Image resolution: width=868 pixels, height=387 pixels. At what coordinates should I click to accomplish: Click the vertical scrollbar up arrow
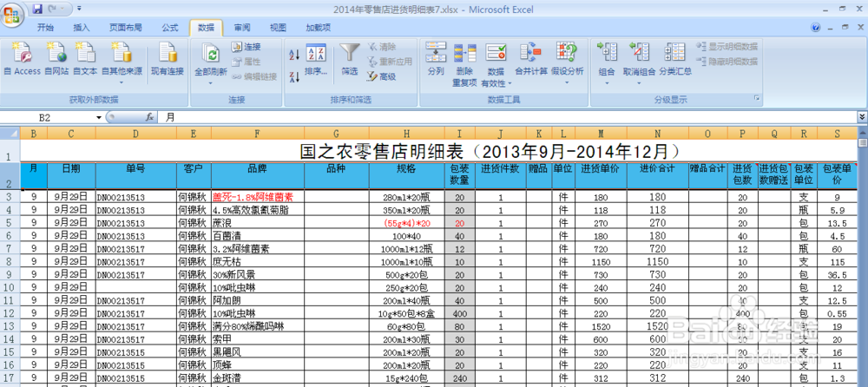point(863,132)
